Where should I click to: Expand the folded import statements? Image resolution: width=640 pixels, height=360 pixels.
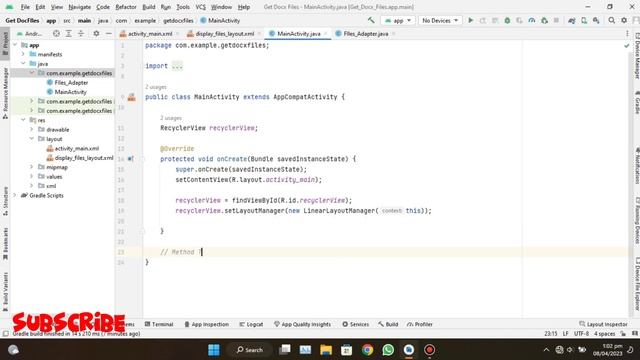177,66
